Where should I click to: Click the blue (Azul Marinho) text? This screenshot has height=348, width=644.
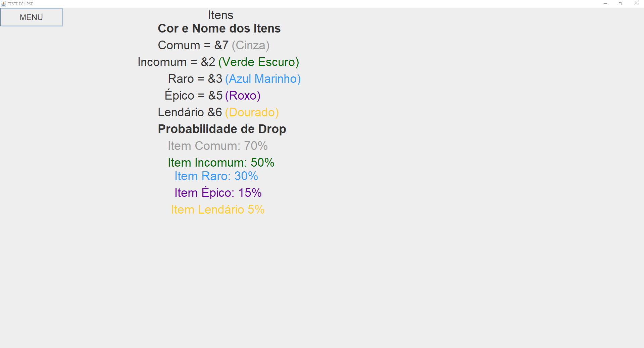263,79
